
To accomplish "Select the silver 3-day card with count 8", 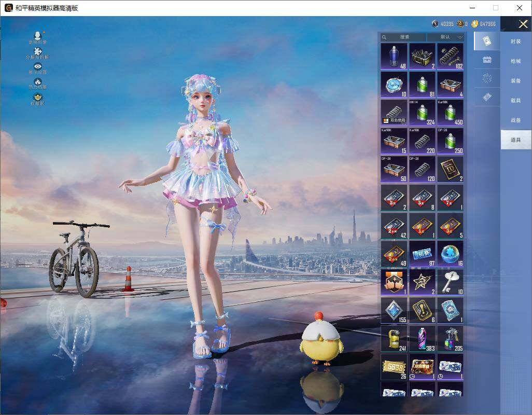I will point(422,198).
